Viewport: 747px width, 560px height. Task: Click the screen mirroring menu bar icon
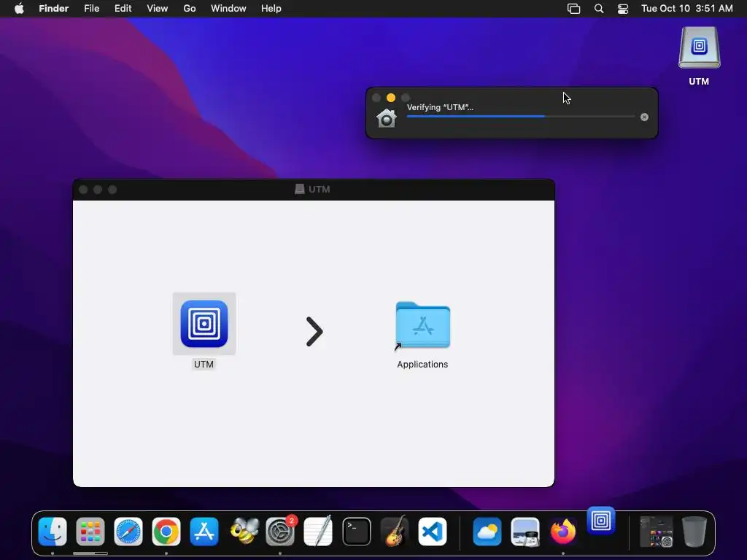[573, 9]
